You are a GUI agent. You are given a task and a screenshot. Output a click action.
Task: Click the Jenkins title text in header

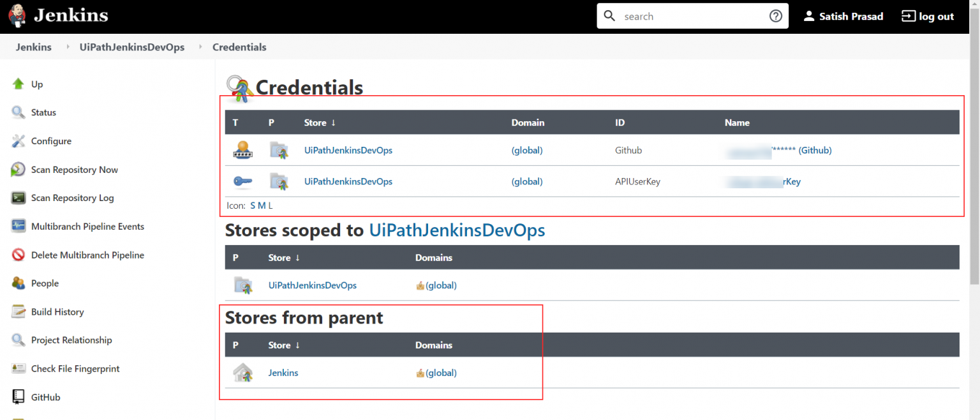[x=71, y=16]
